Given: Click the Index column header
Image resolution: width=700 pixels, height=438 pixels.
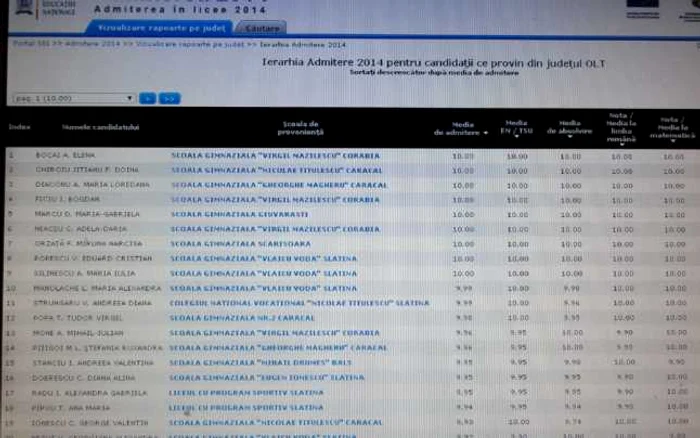Looking at the screenshot, I should 20,127.
